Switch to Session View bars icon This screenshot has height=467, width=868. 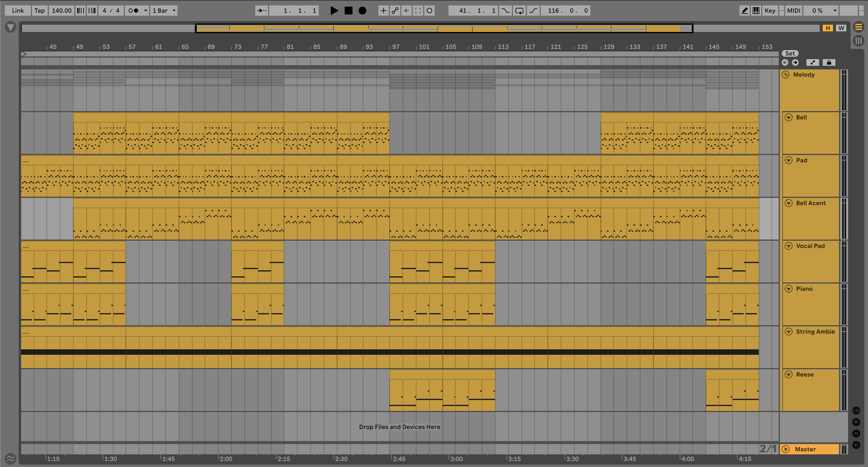858,41
